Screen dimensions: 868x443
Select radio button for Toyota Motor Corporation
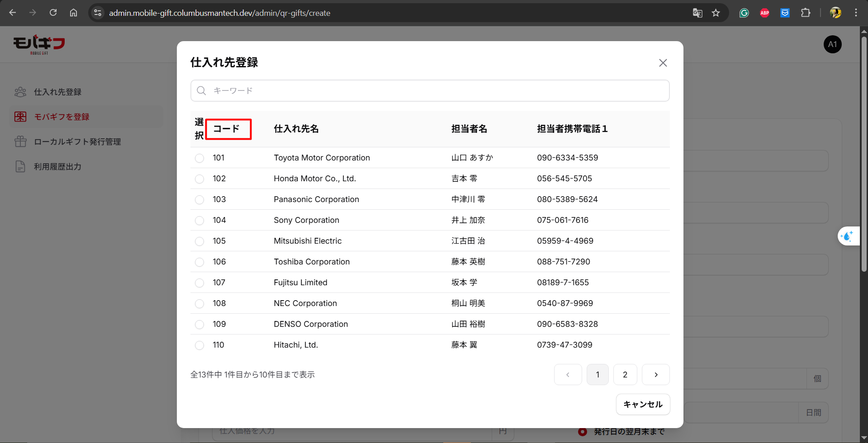(x=199, y=158)
